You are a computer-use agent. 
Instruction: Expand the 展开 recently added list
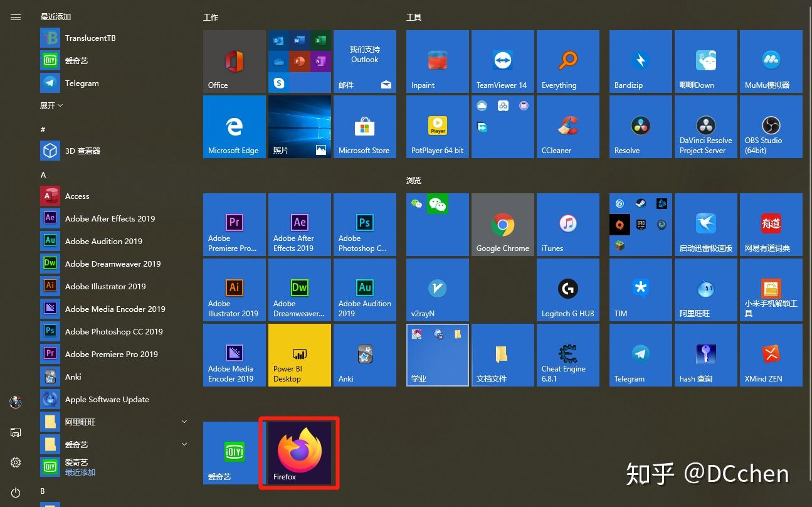(x=51, y=105)
